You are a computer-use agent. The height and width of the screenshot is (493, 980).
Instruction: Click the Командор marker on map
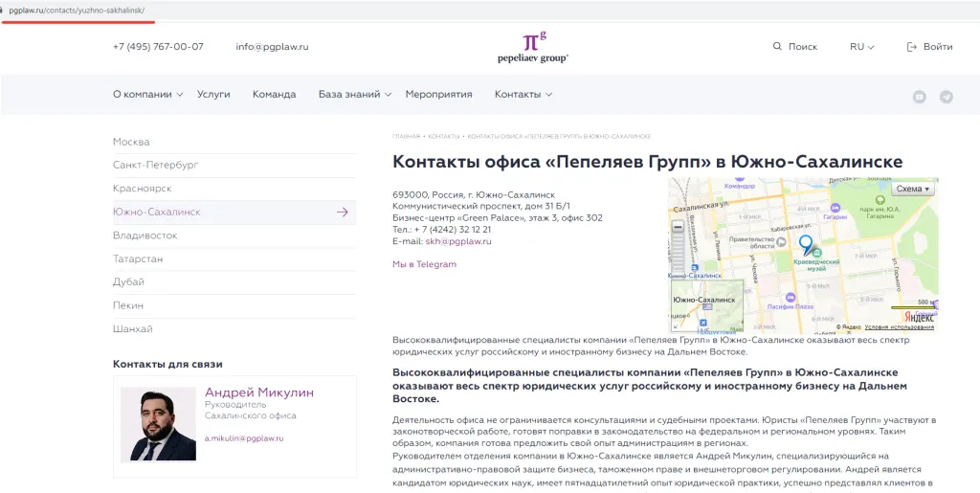[740, 180]
